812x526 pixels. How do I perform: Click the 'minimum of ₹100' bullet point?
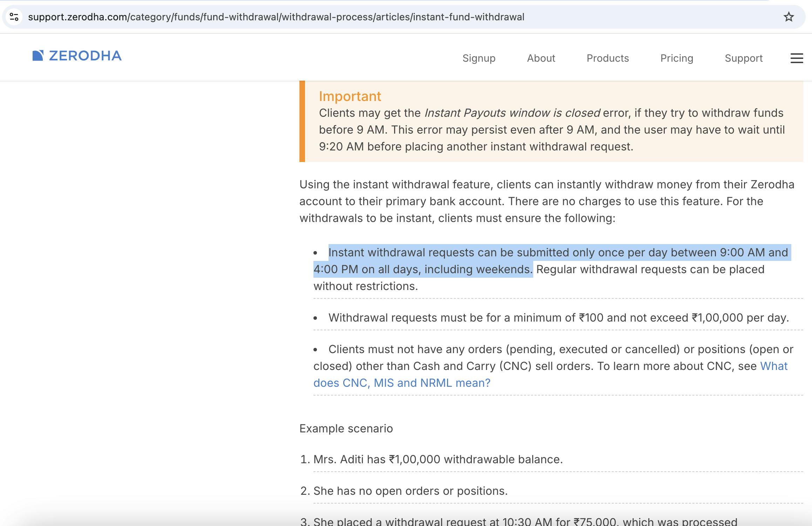[x=558, y=318]
